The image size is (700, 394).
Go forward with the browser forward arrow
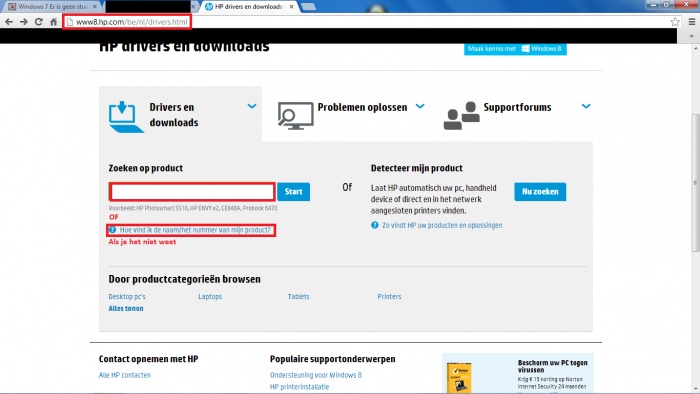click(x=24, y=21)
